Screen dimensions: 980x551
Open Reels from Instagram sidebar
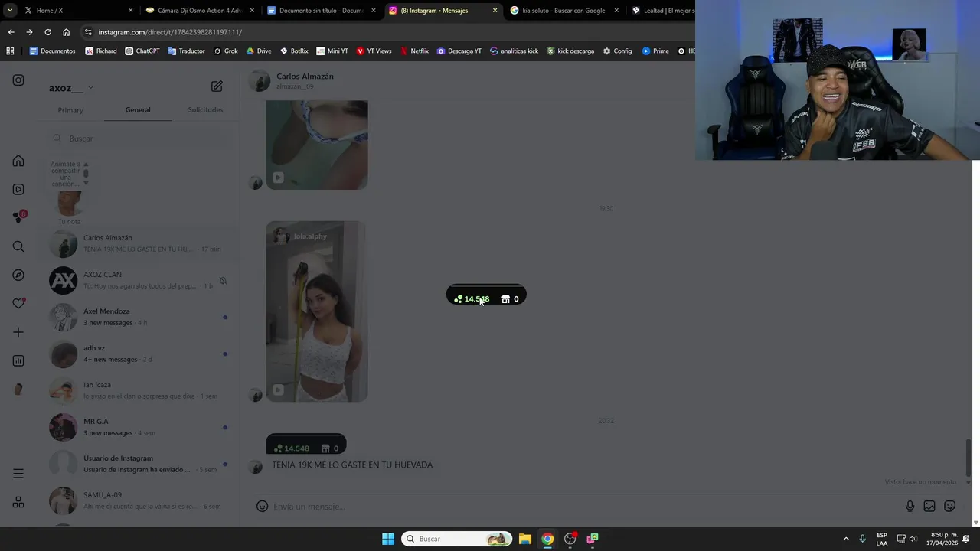pos(18,189)
